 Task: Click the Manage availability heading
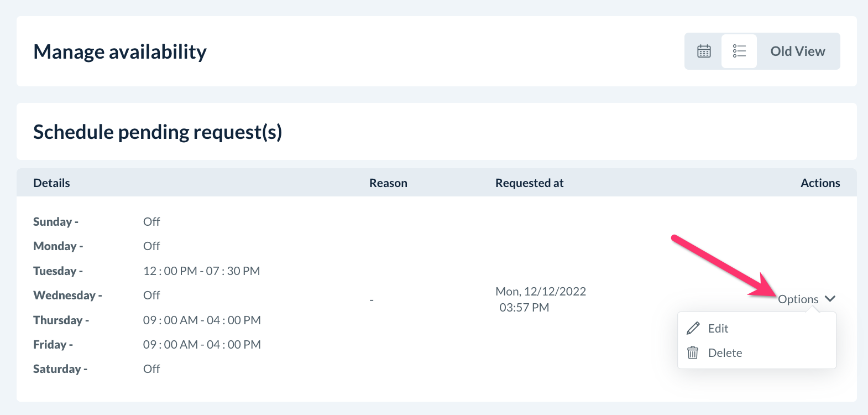tap(120, 52)
